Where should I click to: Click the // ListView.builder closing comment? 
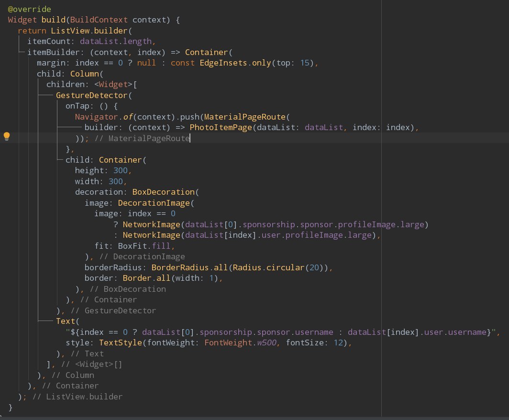[77, 397]
